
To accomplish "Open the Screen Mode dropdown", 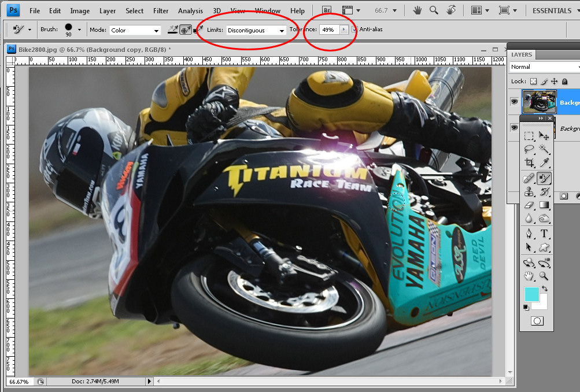I will (508, 11).
